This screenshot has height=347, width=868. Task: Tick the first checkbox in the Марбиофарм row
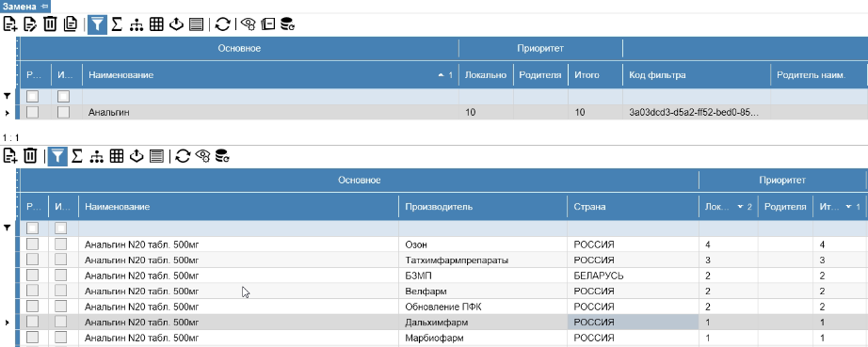coord(33,337)
